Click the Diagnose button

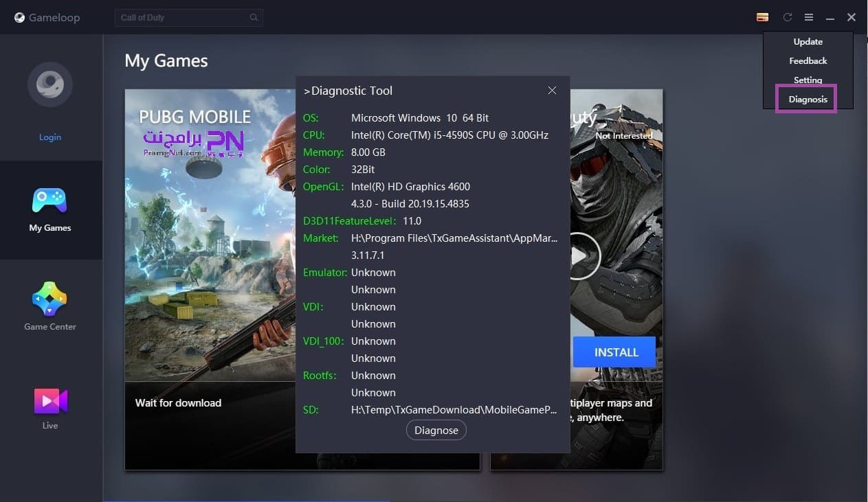pos(436,431)
